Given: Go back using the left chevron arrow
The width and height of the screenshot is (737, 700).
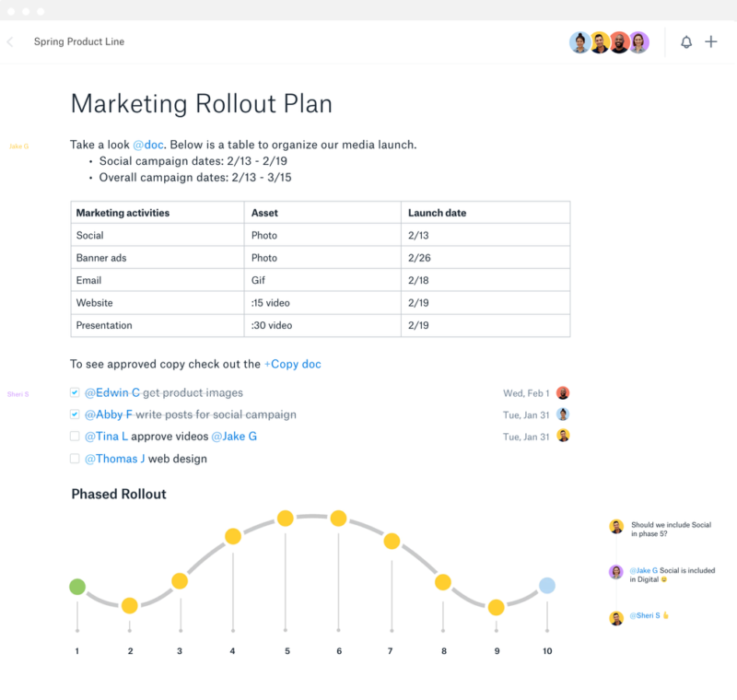Looking at the screenshot, I should click(x=10, y=42).
